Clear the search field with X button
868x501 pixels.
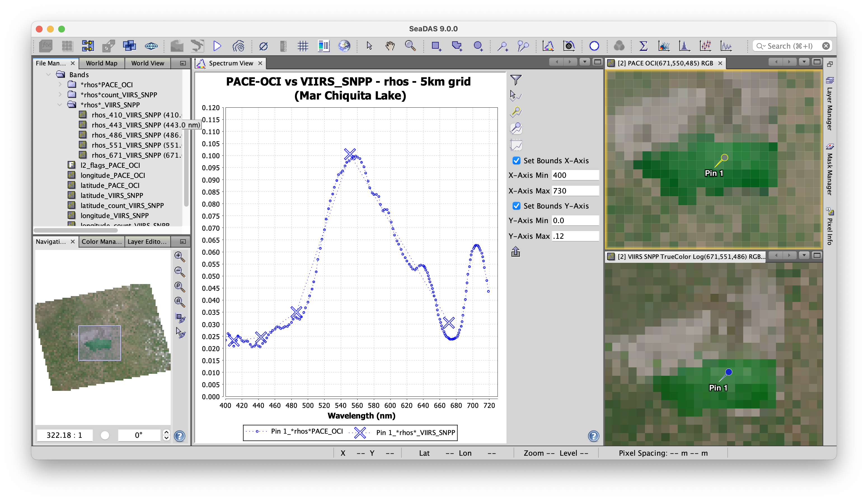pyautogui.click(x=826, y=46)
